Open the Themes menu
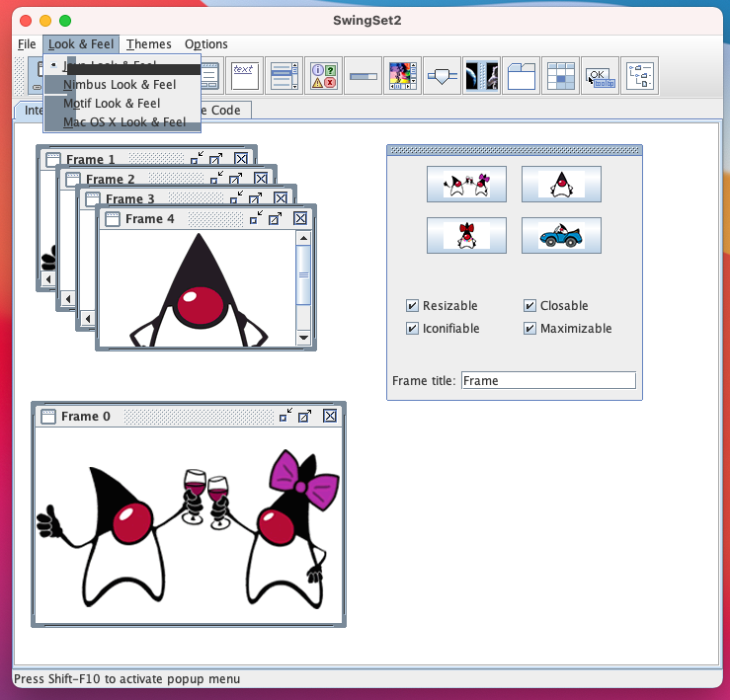Viewport: 730px width, 700px height. click(148, 44)
